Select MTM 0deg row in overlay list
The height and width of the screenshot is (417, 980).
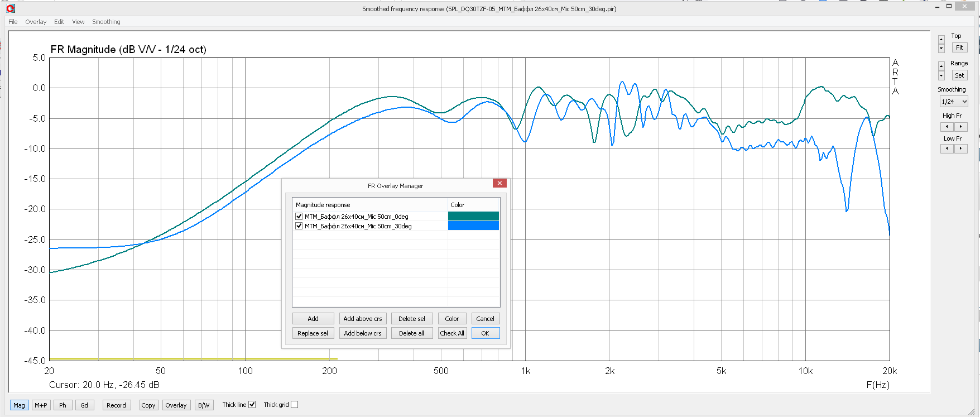[x=356, y=217]
